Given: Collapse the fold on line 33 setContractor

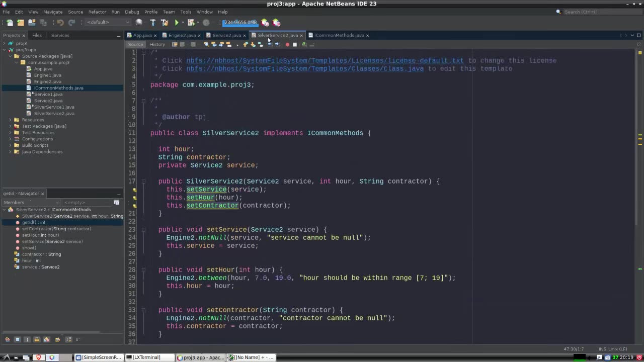Looking at the screenshot, I should pyautogui.click(x=143, y=310).
